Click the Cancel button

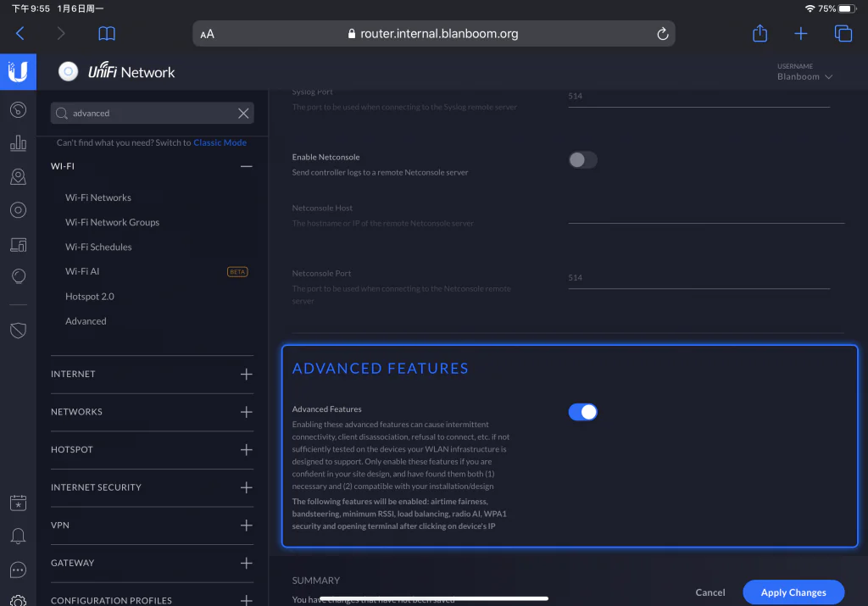[x=709, y=592]
